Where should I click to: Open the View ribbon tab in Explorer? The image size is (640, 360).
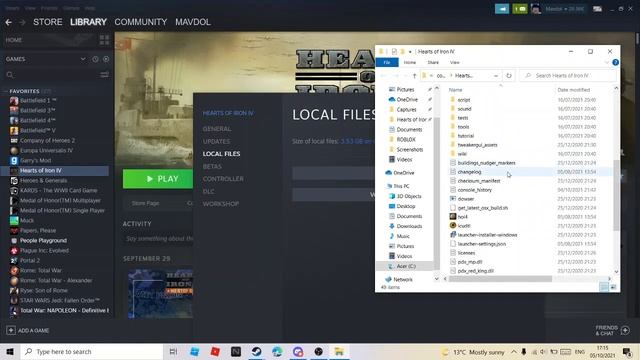coord(455,62)
